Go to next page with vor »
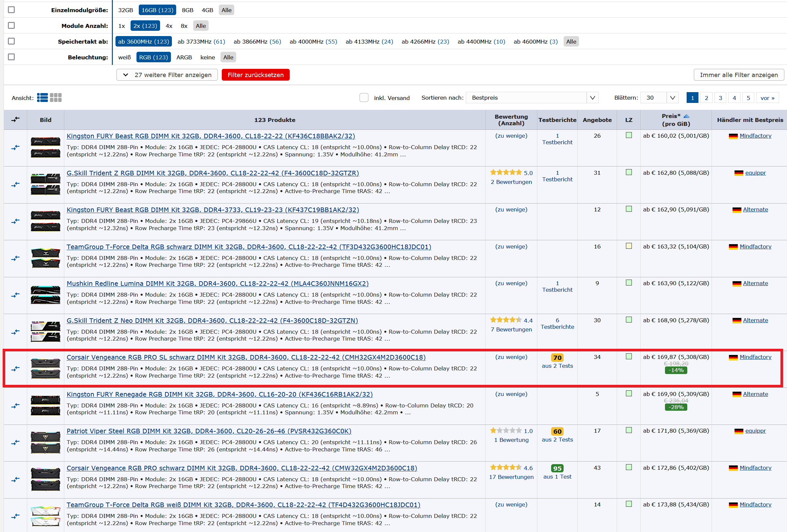787x532 pixels. 767,98
